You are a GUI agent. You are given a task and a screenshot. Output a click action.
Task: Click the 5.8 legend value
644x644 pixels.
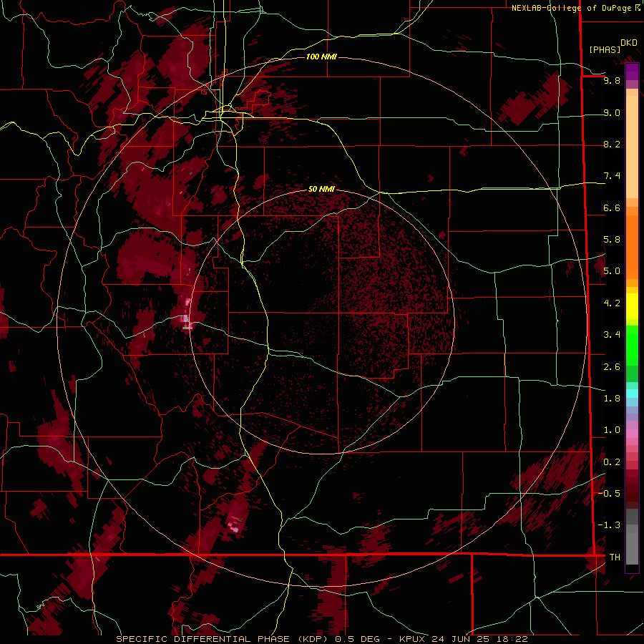click(612, 239)
